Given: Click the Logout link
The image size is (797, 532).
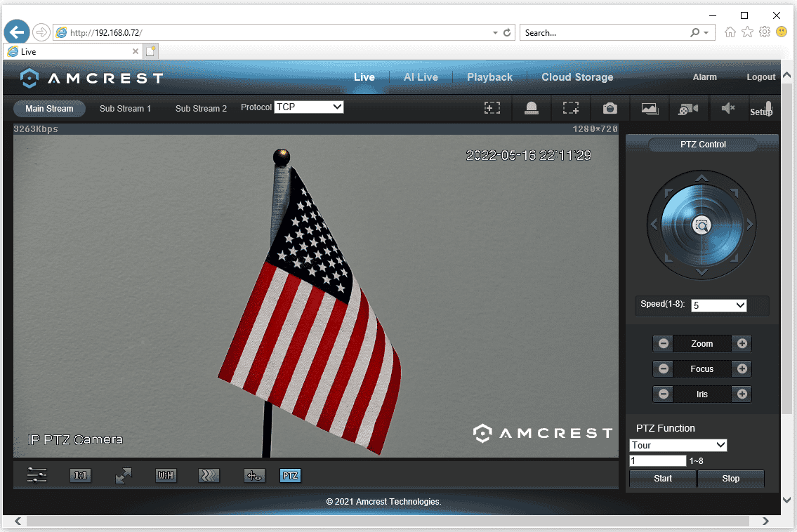Looking at the screenshot, I should (760, 77).
